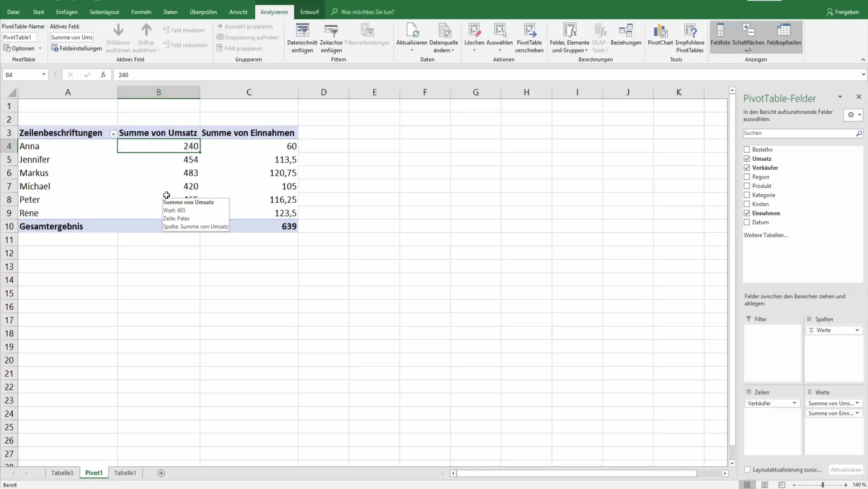868x489 pixels.
Task: Click the PivotTable-Name input field
Action: coord(19,37)
